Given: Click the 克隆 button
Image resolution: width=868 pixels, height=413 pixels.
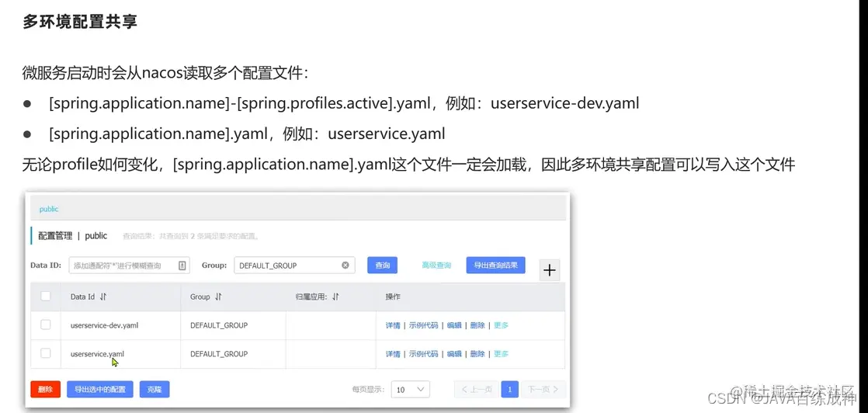Looking at the screenshot, I should pyautogui.click(x=155, y=389).
